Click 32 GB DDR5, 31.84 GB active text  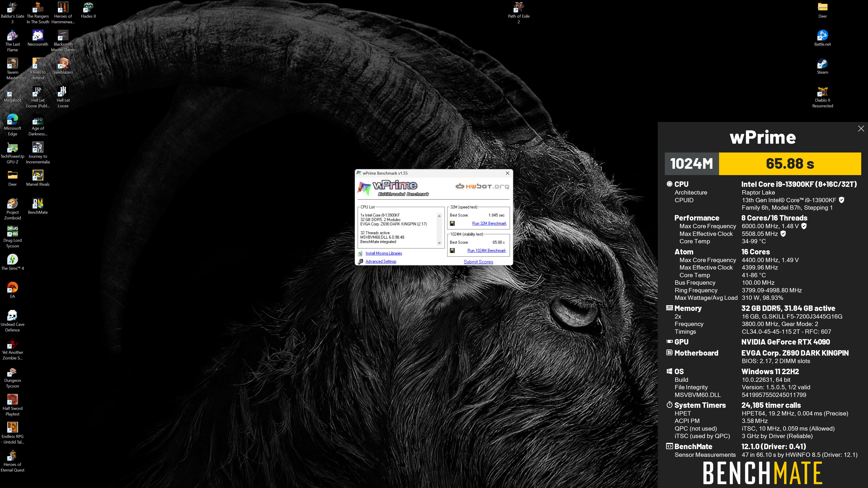(x=788, y=308)
